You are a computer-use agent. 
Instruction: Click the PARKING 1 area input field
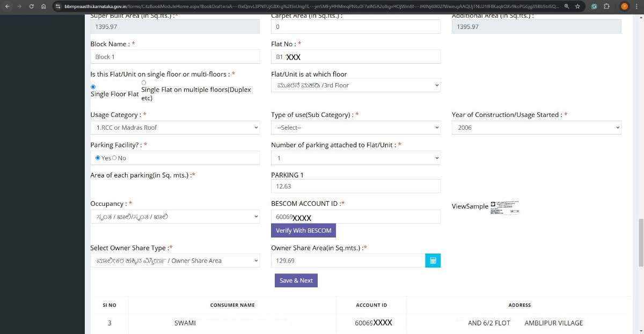(x=355, y=186)
